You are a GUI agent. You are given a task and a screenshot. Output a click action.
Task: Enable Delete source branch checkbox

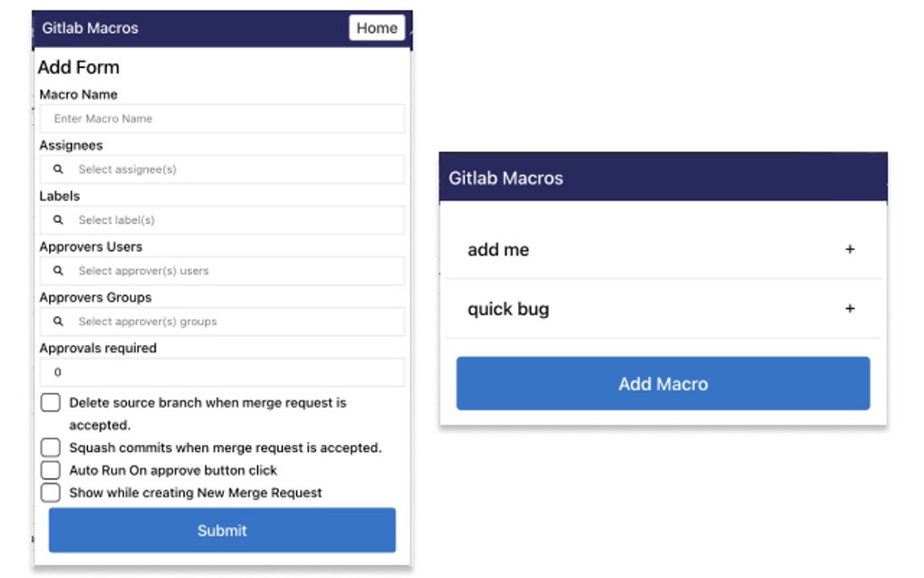pos(51,403)
